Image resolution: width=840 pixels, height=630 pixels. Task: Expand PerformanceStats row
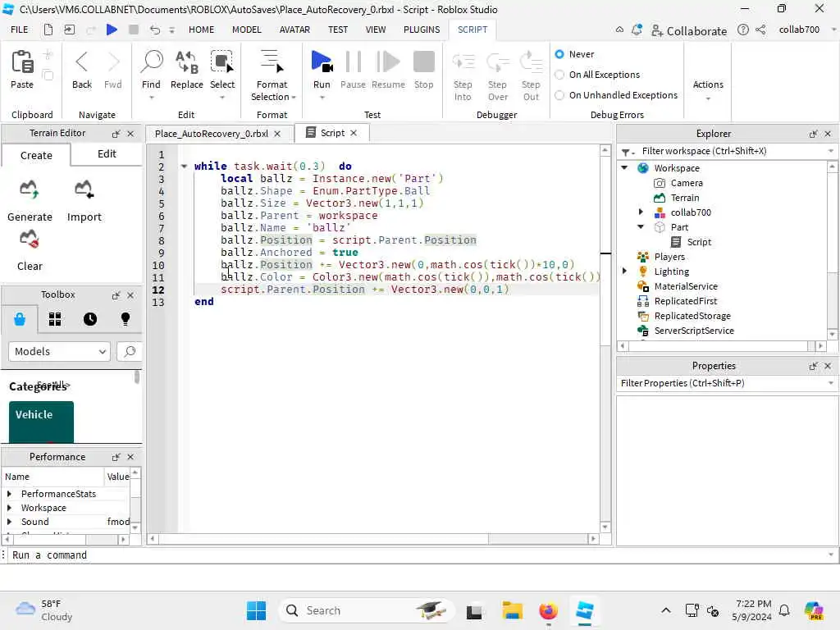tap(9, 494)
